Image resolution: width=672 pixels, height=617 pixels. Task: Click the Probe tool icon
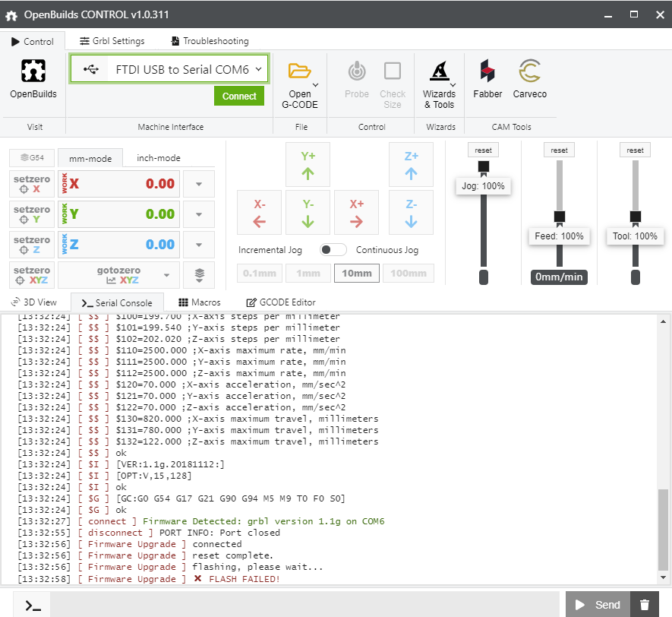[x=357, y=71]
